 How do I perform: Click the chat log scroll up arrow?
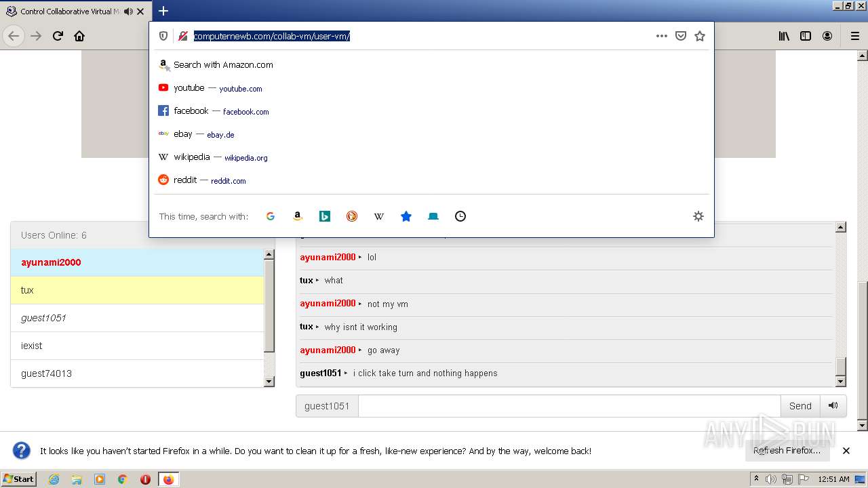pos(841,228)
